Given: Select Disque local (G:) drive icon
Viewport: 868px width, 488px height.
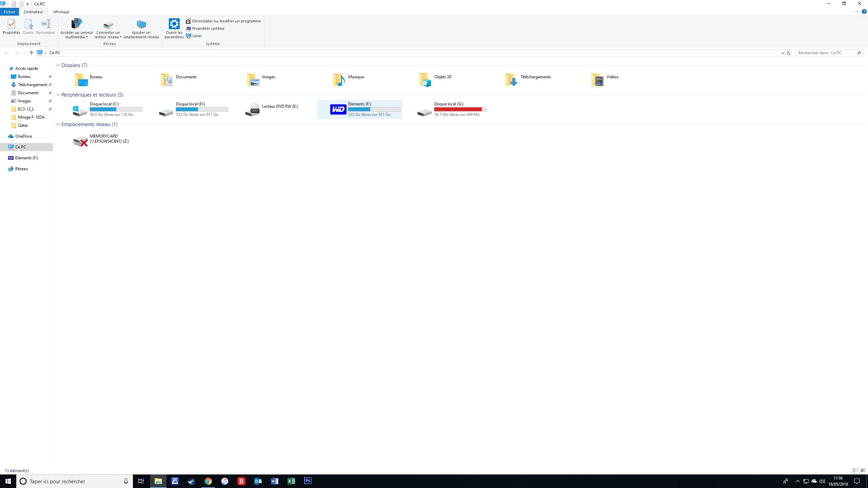Looking at the screenshot, I should click(x=425, y=112).
